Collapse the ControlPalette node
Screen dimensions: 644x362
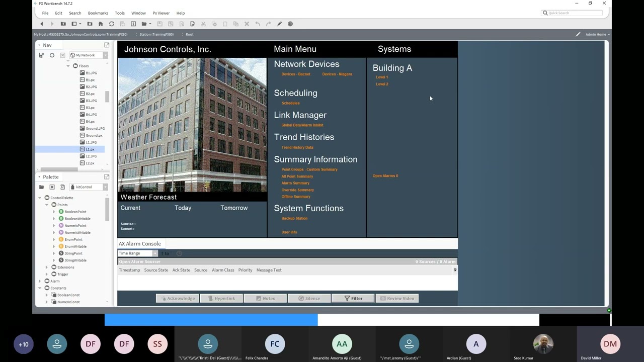click(x=40, y=198)
